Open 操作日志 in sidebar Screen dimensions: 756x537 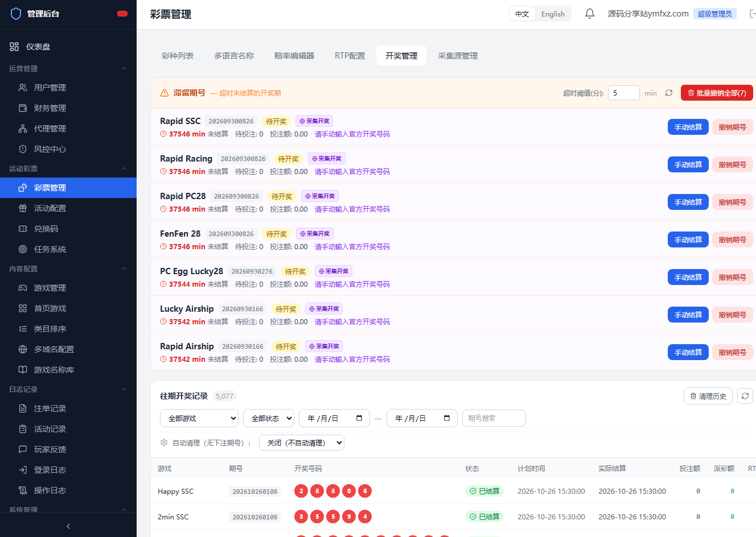click(68, 490)
